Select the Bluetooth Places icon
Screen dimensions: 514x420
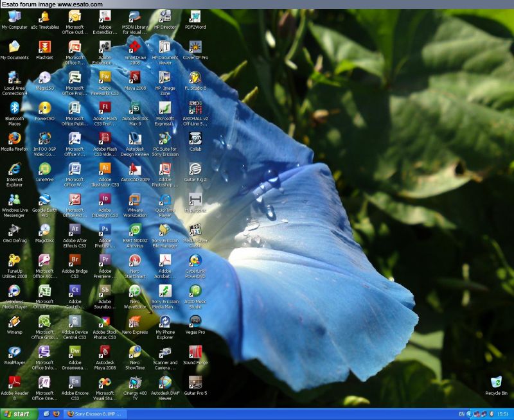pos(14,109)
